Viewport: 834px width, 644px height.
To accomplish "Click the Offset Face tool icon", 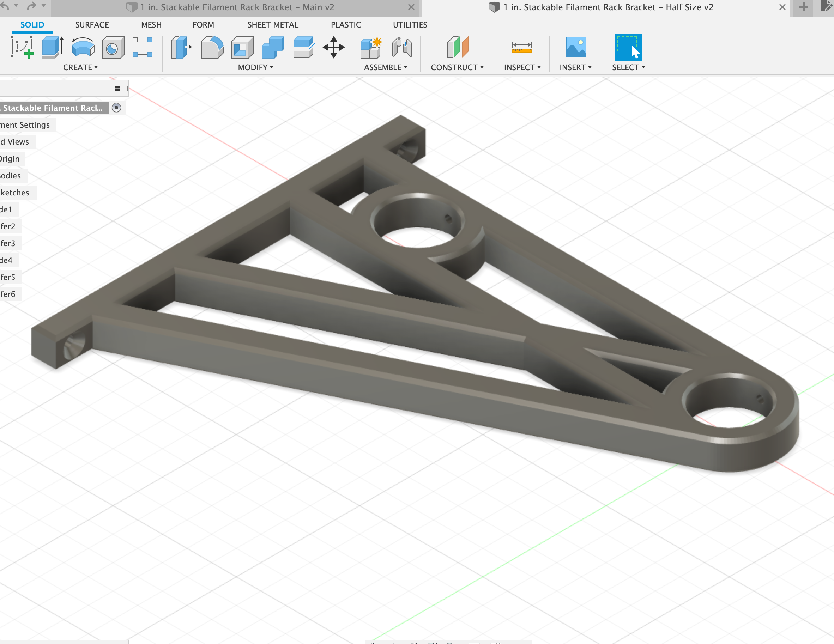I will coord(303,47).
